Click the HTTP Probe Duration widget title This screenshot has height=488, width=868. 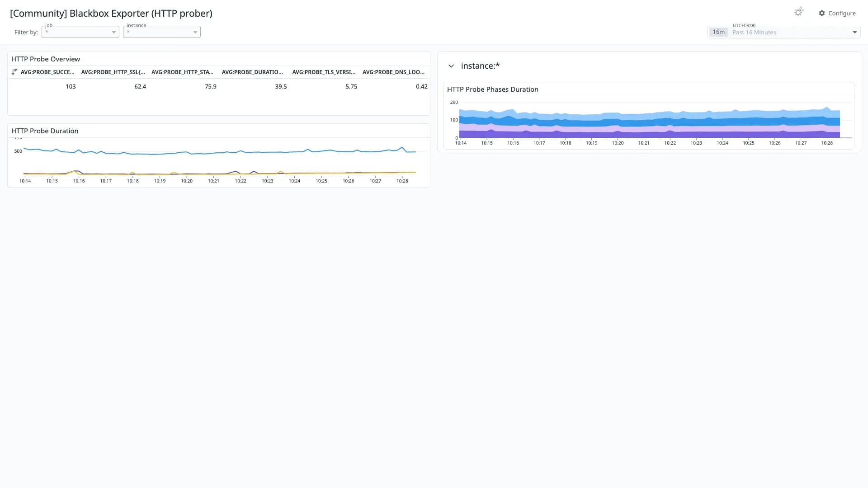[x=45, y=131]
